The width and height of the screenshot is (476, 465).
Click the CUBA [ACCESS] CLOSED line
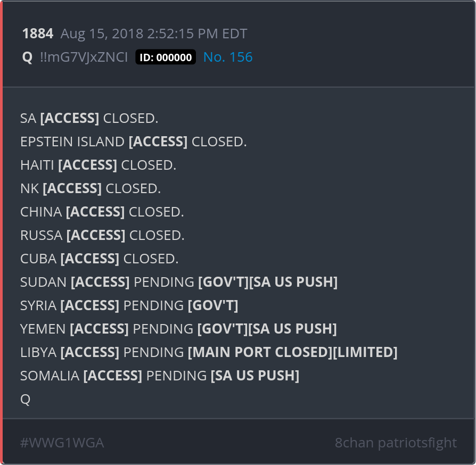tap(99, 259)
